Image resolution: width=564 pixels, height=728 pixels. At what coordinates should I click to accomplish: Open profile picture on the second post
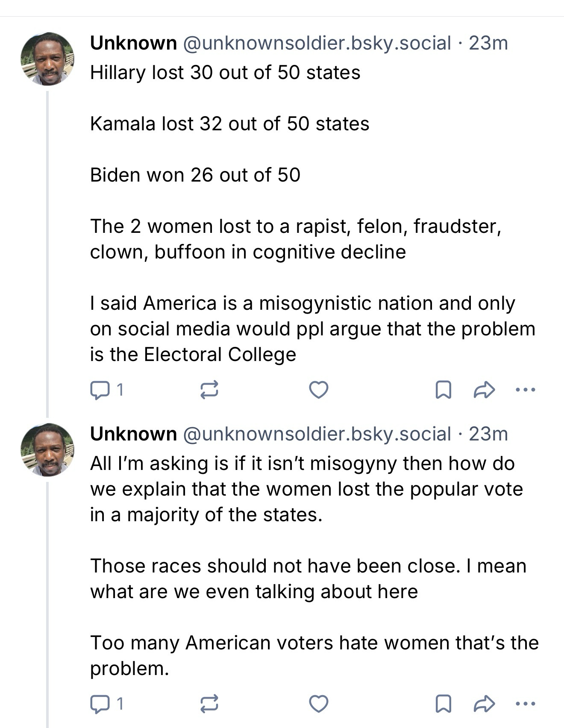tap(47, 450)
